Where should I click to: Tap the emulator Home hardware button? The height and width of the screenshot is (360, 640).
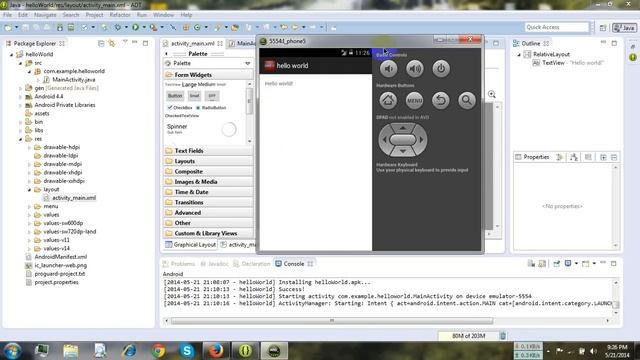pyautogui.click(x=388, y=100)
